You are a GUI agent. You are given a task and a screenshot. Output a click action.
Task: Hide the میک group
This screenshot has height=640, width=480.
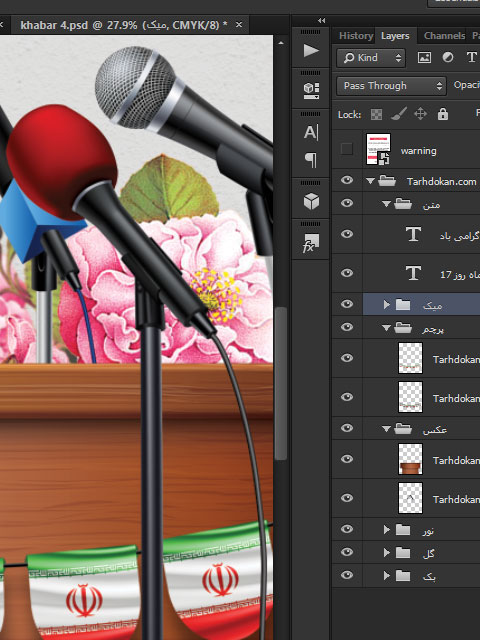point(347,304)
